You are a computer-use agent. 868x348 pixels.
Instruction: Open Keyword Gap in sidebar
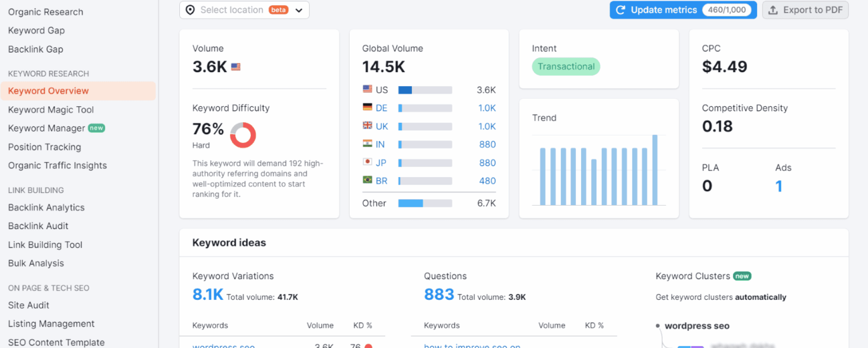tap(36, 30)
